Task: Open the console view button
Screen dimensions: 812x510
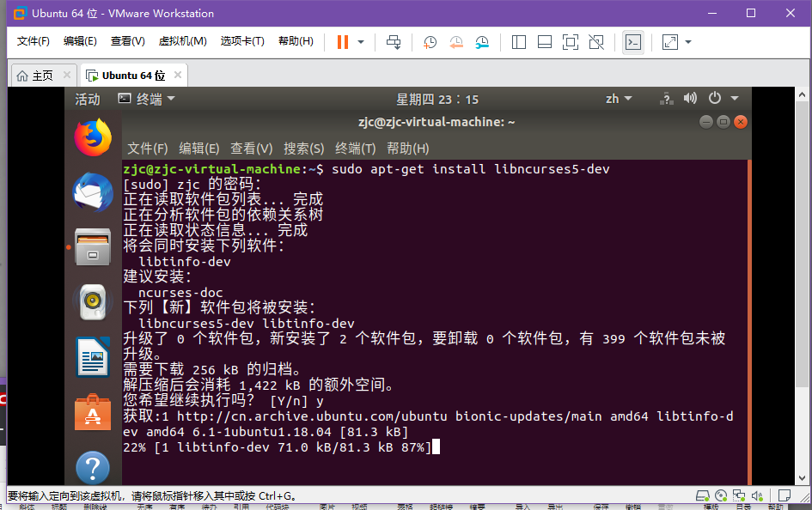Action: click(x=632, y=42)
